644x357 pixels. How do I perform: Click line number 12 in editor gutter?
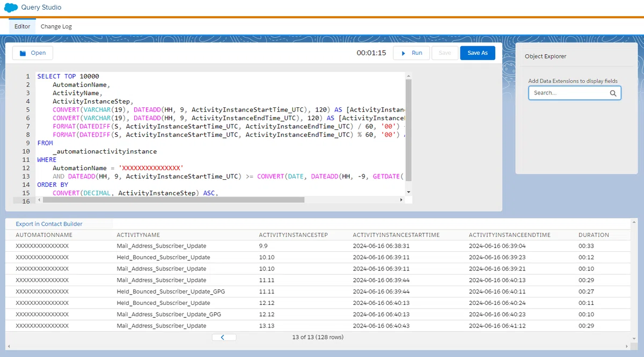(x=26, y=168)
